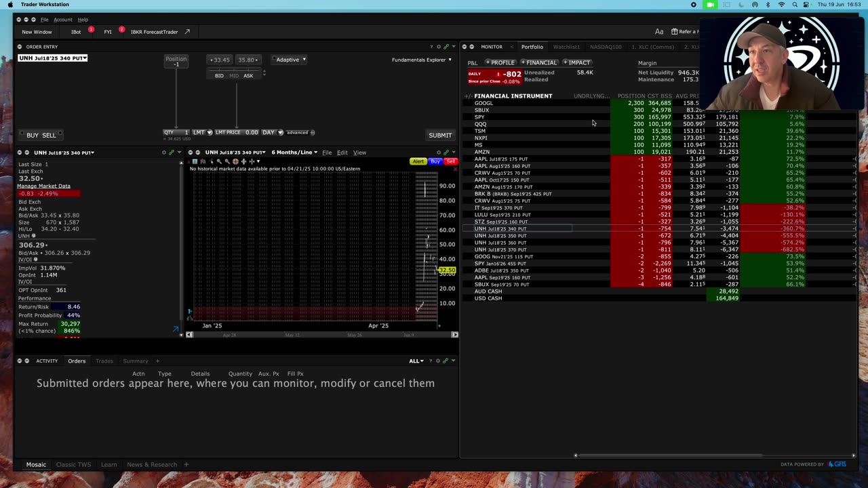Viewport: 868px width, 488px height.
Task: Click the plus icon next to advanced
Action: (313, 132)
